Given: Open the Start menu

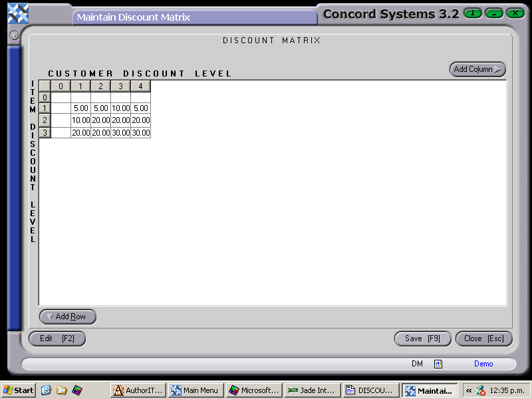Looking at the screenshot, I should tap(17, 390).
